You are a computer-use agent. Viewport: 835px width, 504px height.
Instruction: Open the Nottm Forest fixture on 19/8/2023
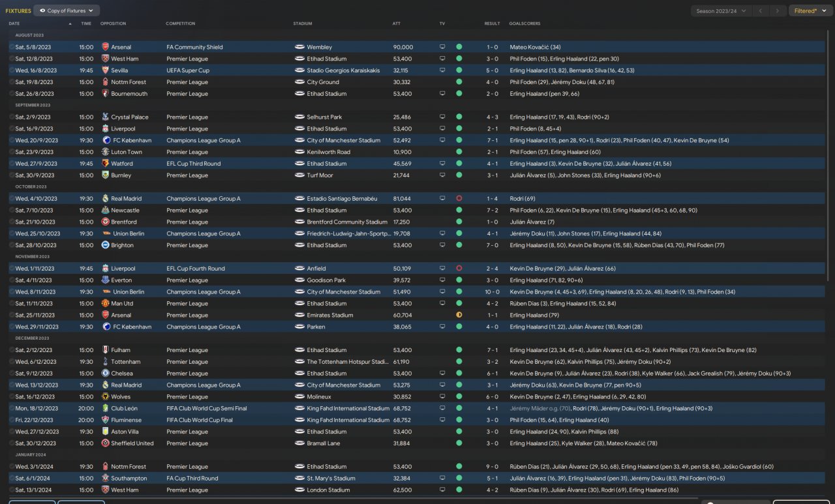coord(417,82)
